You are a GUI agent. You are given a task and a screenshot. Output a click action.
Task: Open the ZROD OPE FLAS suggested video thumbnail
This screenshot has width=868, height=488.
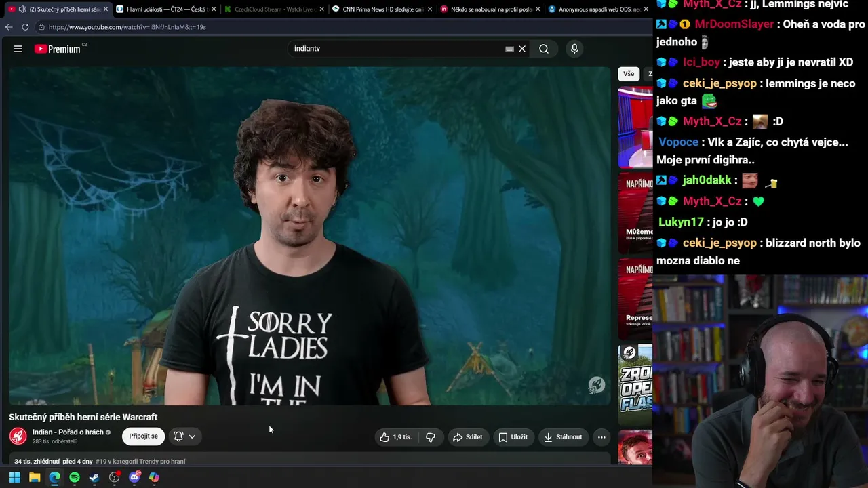(x=635, y=385)
